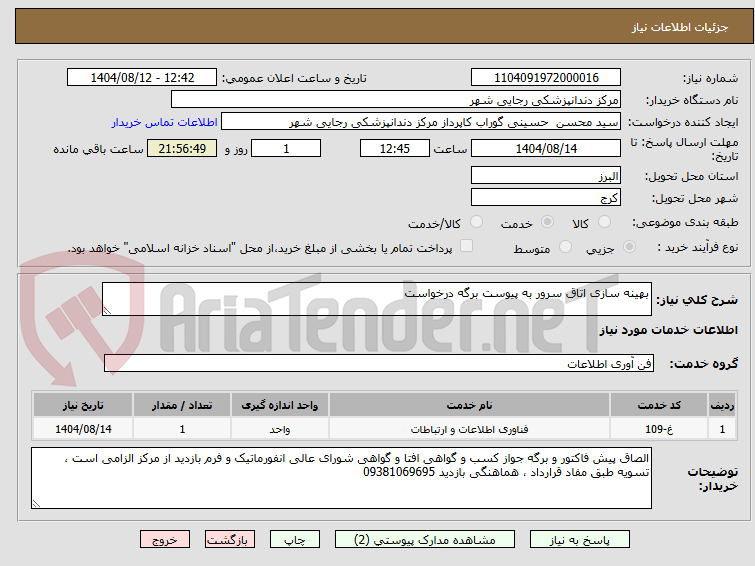Click the کد خدمت column header
The image size is (755, 566).
659,405
